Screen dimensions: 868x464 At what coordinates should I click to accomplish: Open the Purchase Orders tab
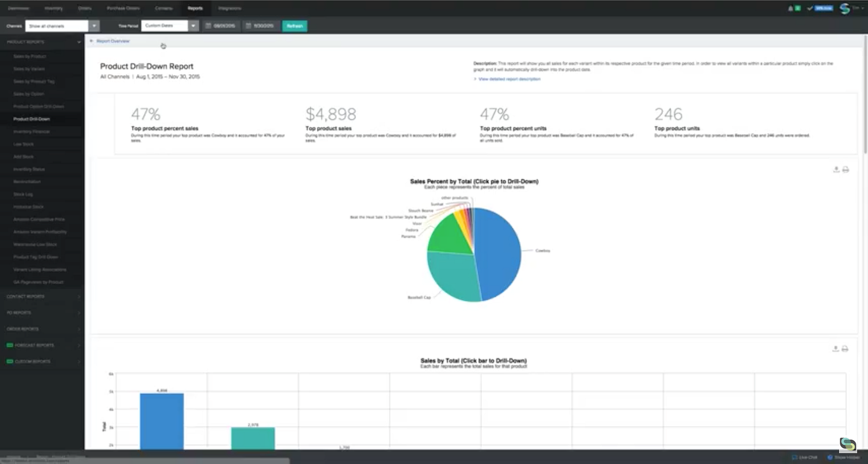pos(123,8)
